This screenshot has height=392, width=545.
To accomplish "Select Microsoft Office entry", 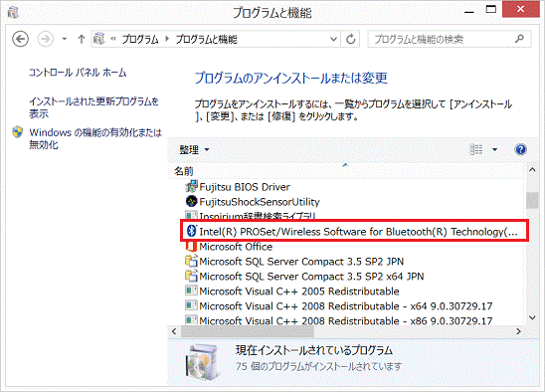I will pyautogui.click(x=236, y=247).
